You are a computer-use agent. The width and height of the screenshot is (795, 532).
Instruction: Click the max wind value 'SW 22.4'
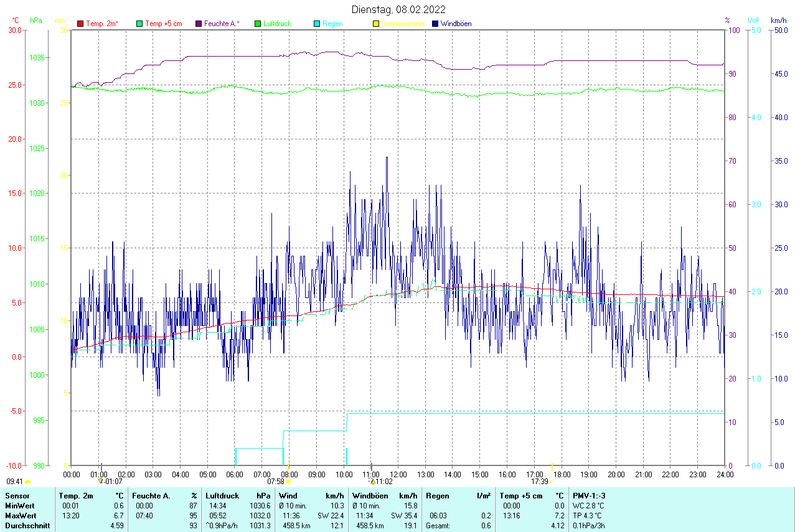(331, 516)
